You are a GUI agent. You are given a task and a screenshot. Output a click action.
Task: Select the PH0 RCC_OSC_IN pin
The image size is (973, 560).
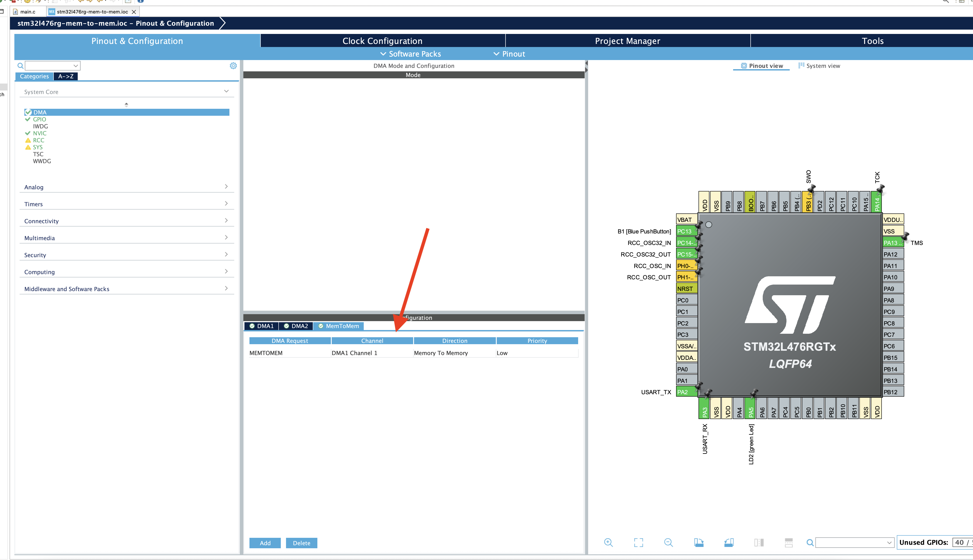coord(686,266)
